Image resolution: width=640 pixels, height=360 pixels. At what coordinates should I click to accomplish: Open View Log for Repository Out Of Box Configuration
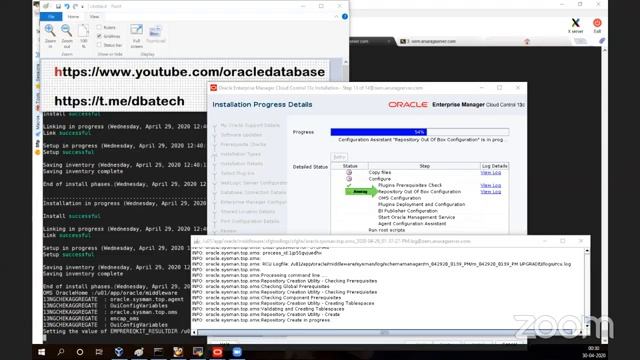coord(491,191)
